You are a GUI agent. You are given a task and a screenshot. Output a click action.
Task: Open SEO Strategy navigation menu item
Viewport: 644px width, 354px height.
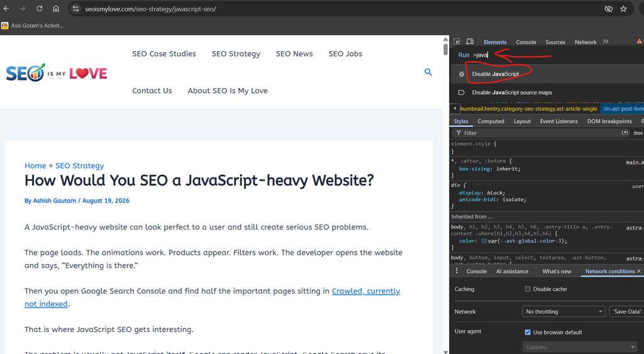tap(236, 54)
